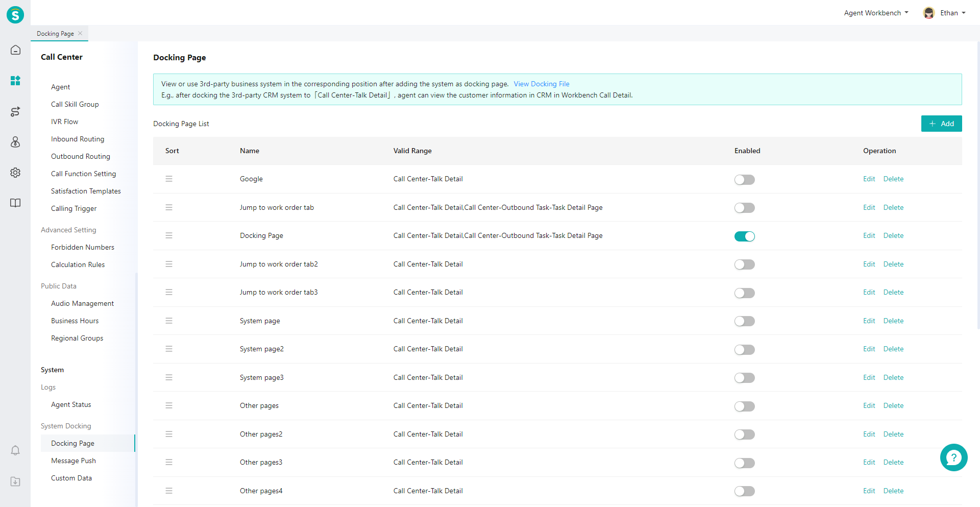This screenshot has width=980, height=507.
Task: Click Ethan's profile avatar
Action: coord(929,13)
